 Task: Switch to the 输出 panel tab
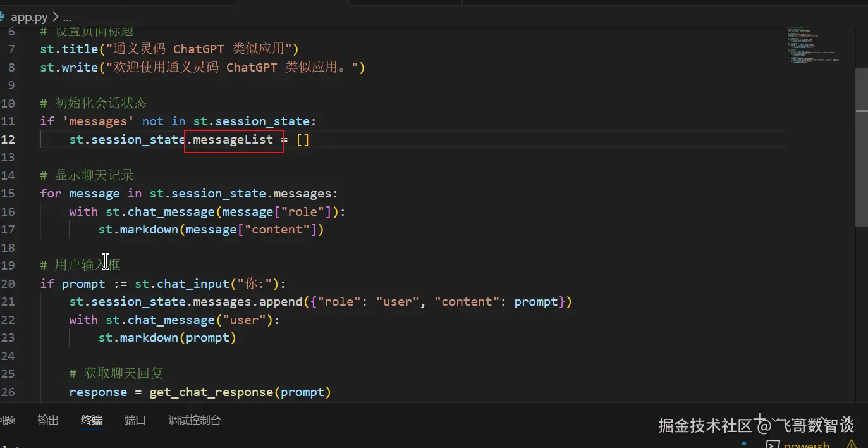click(48, 420)
